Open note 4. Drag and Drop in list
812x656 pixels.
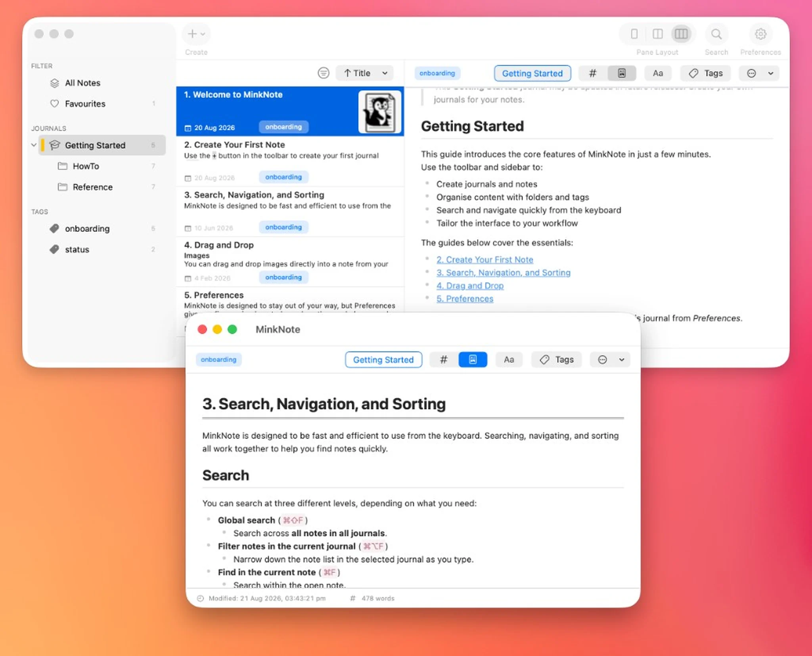290,262
